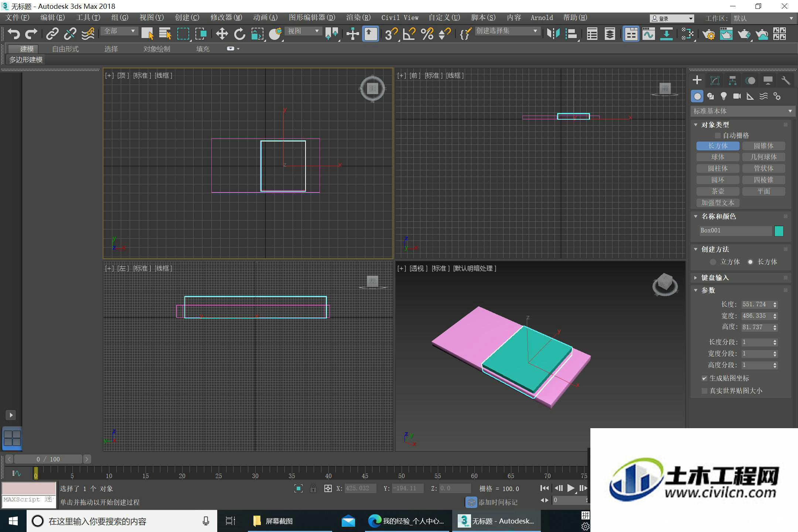Select Helpers category icon
The width and height of the screenshot is (798, 532).
pyautogui.click(x=750, y=96)
